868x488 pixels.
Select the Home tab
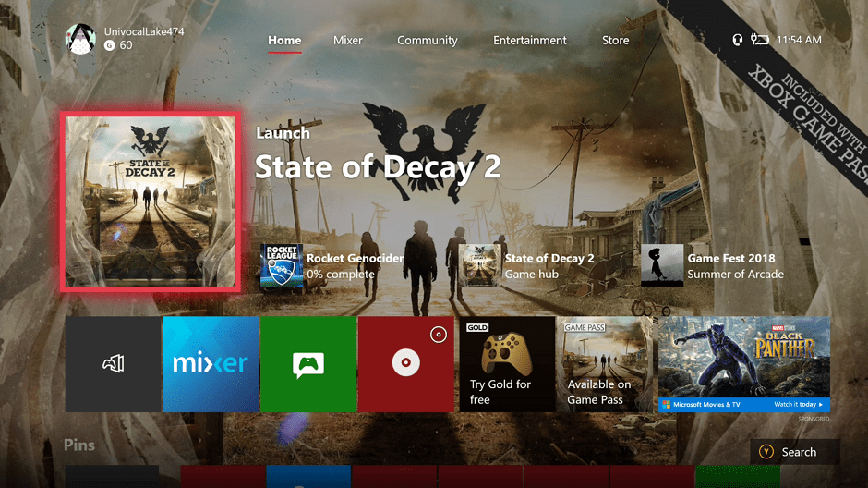point(284,41)
